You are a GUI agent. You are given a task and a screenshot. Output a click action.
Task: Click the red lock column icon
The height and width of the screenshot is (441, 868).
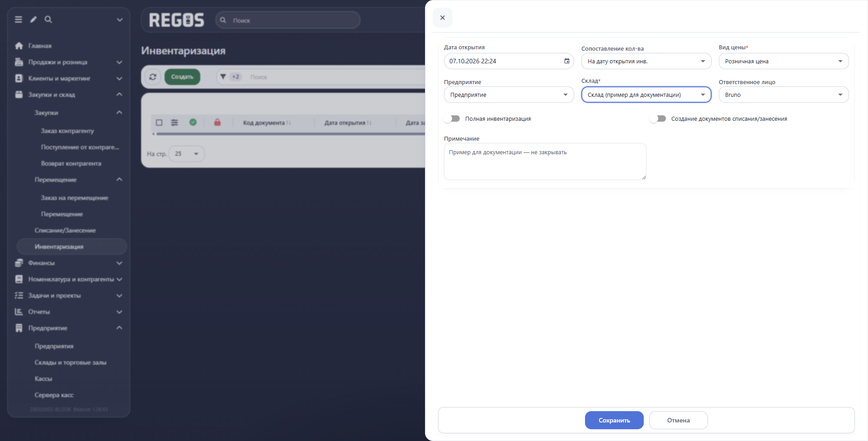[217, 122]
